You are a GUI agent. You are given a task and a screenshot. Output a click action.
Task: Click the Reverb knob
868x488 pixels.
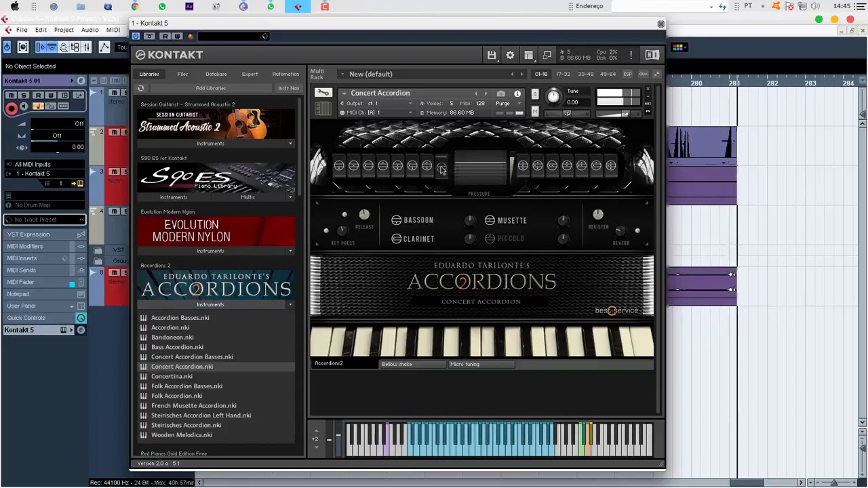620,231
